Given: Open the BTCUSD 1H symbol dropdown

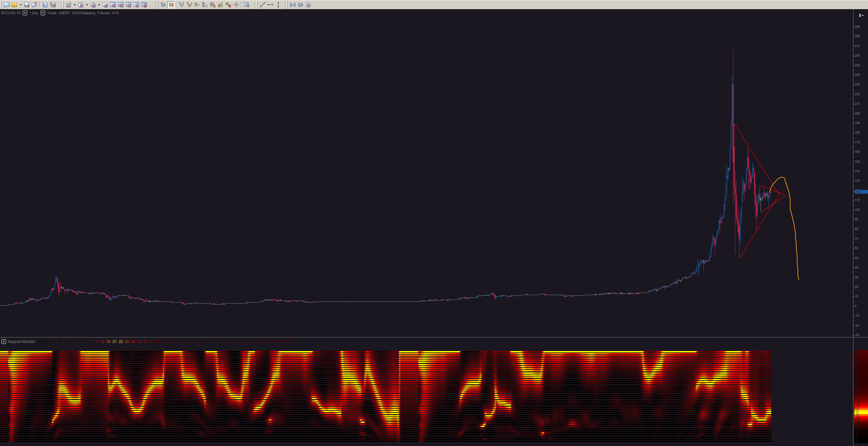Looking at the screenshot, I should [25, 13].
